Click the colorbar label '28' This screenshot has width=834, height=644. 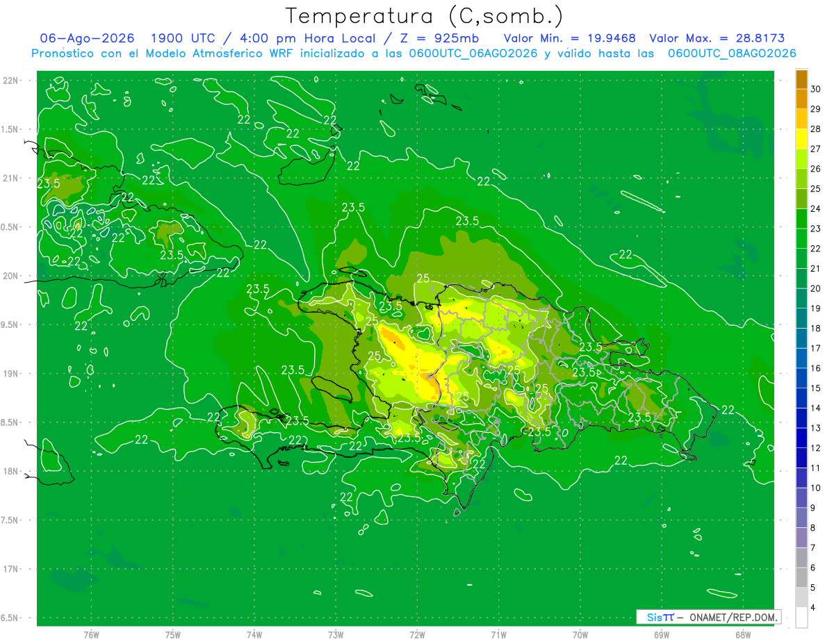pos(815,129)
